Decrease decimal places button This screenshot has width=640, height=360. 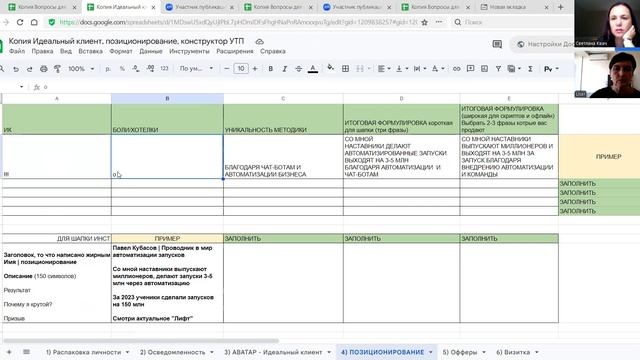pyautogui.click(x=136, y=69)
